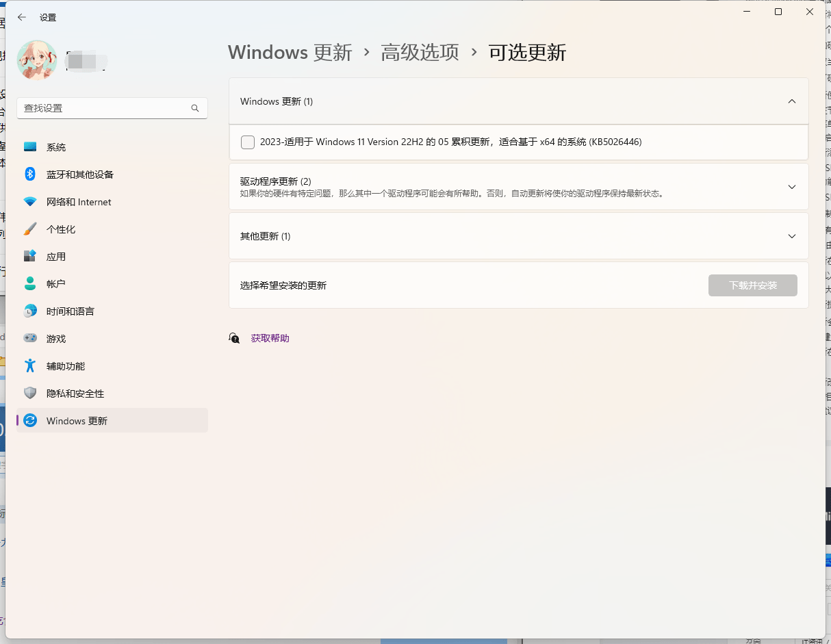The image size is (831, 644).
Task: Click the Wi-Fi network icon
Action: click(30, 202)
